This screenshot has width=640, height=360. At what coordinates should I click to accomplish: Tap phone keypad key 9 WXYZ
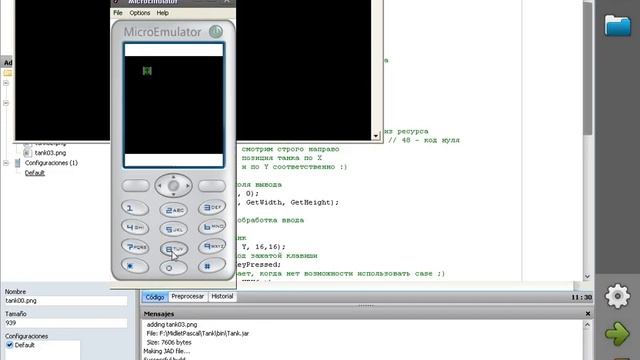point(212,246)
